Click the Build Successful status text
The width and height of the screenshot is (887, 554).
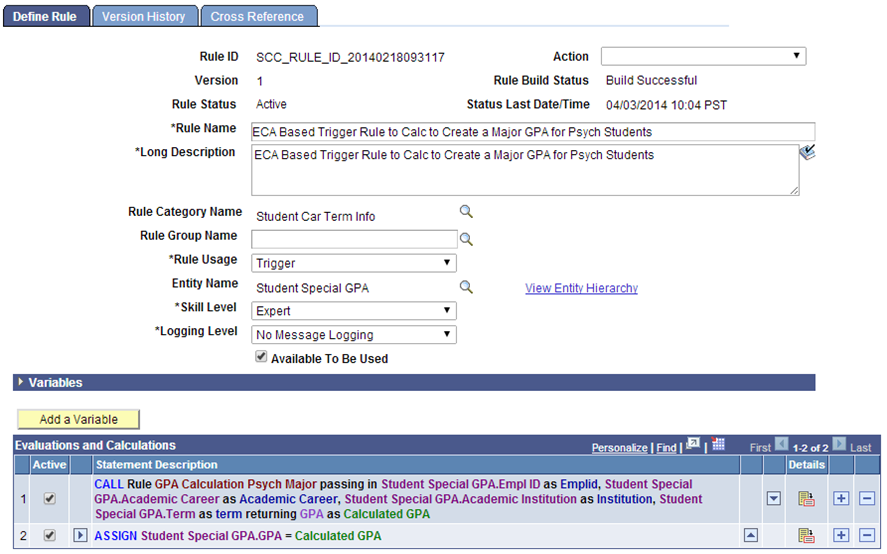(651, 80)
